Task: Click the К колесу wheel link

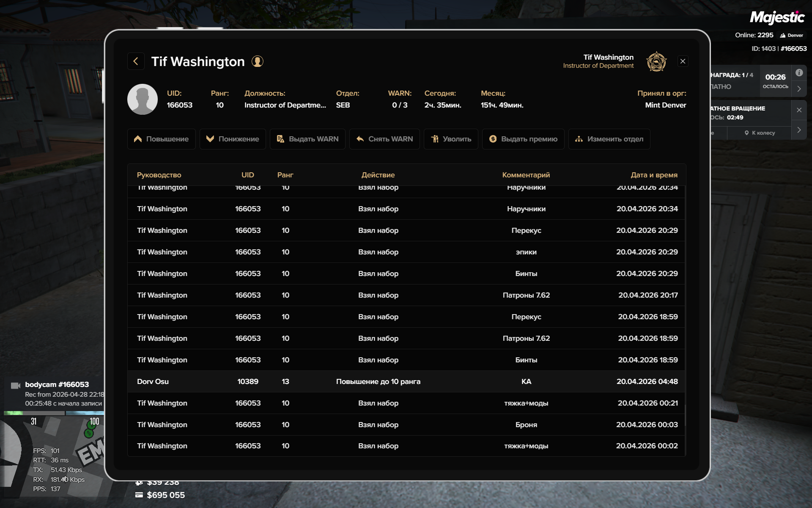Action: click(760, 133)
